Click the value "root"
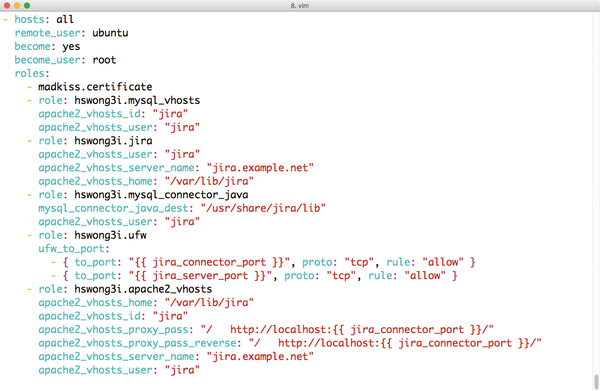600x391 pixels. [104, 60]
